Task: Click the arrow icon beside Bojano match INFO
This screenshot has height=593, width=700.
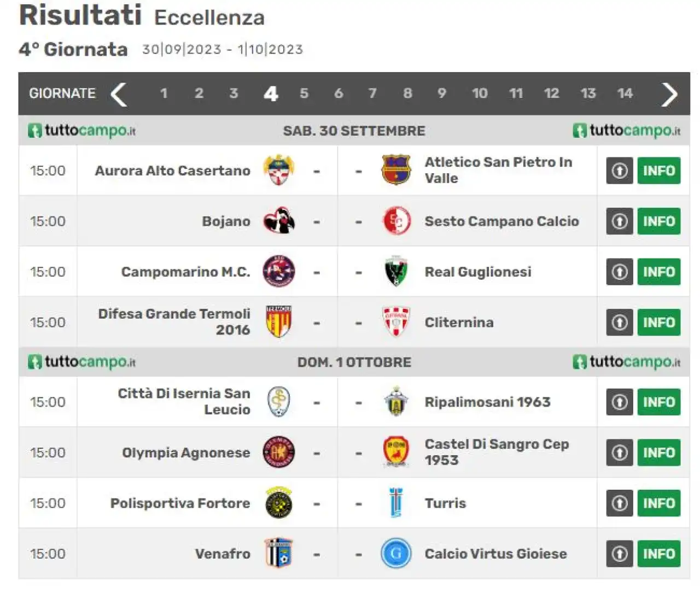Action: click(x=620, y=221)
